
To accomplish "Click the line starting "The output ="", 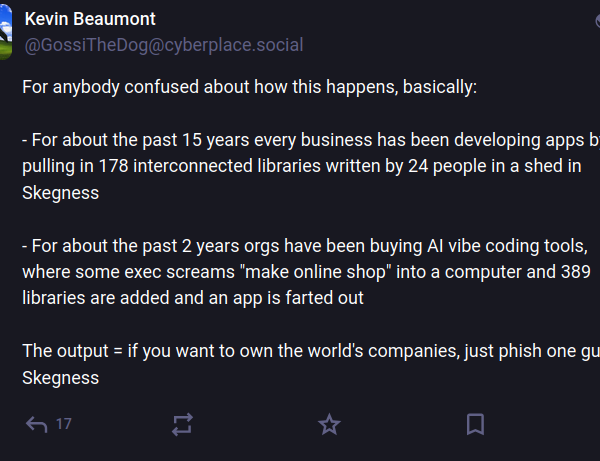I will [x=300, y=351].
